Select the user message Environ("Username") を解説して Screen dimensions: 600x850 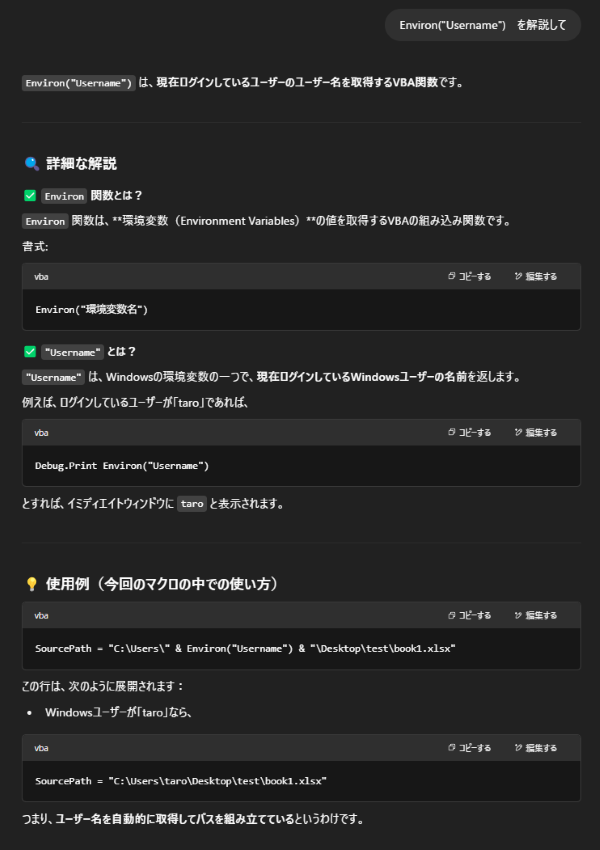coord(482,25)
